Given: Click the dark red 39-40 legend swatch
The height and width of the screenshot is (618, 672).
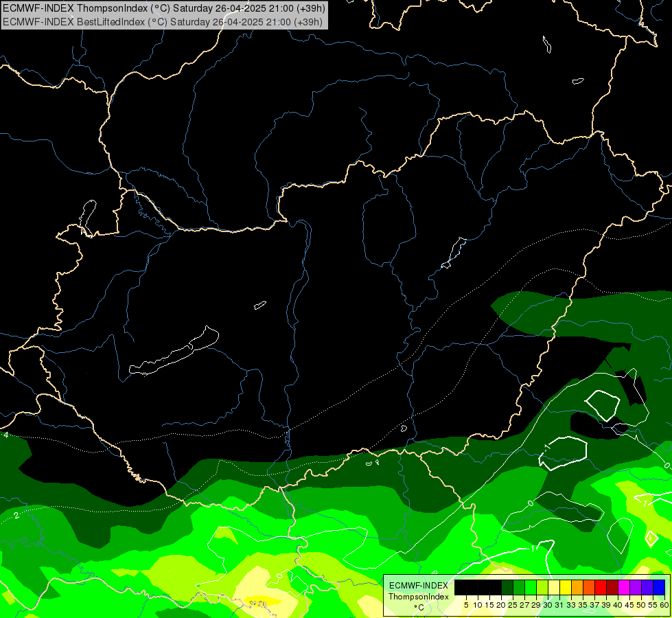Looking at the screenshot, I should [612, 587].
